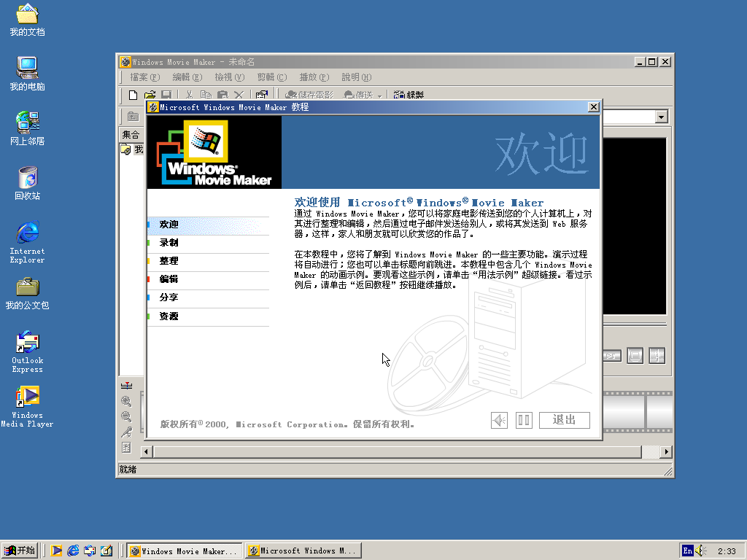
Task: Mute tutorial sound with speaker icon
Action: 499,420
